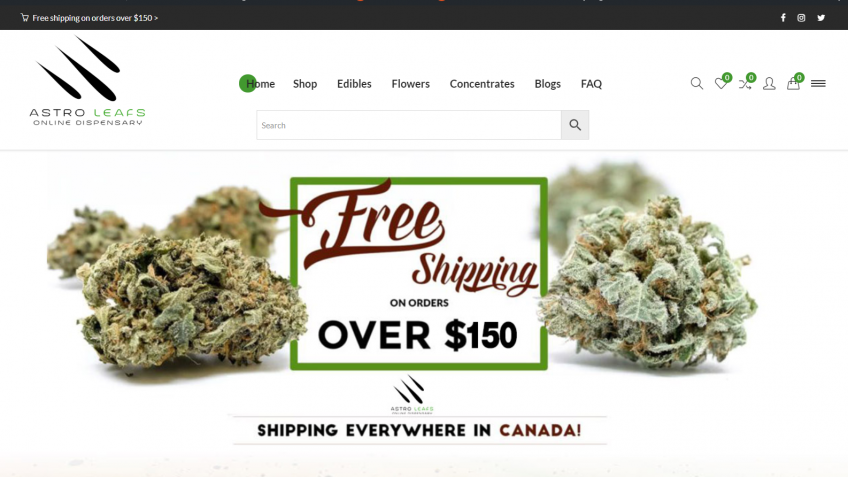Open the Twitter social link icon
The width and height of the screenshot is (848, 477).
click(821, 18)
